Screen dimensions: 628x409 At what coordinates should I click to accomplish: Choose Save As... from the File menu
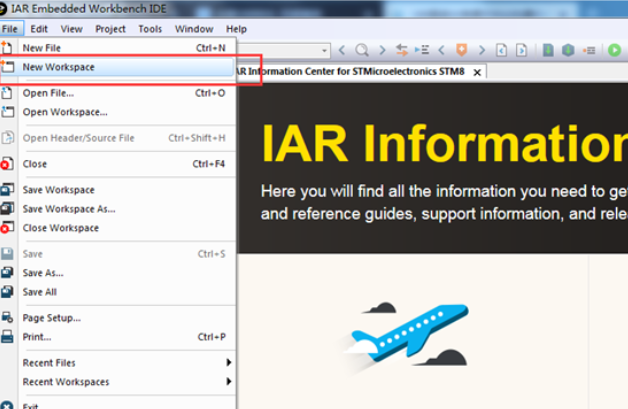pyautogui.click(x=117, y=273)
